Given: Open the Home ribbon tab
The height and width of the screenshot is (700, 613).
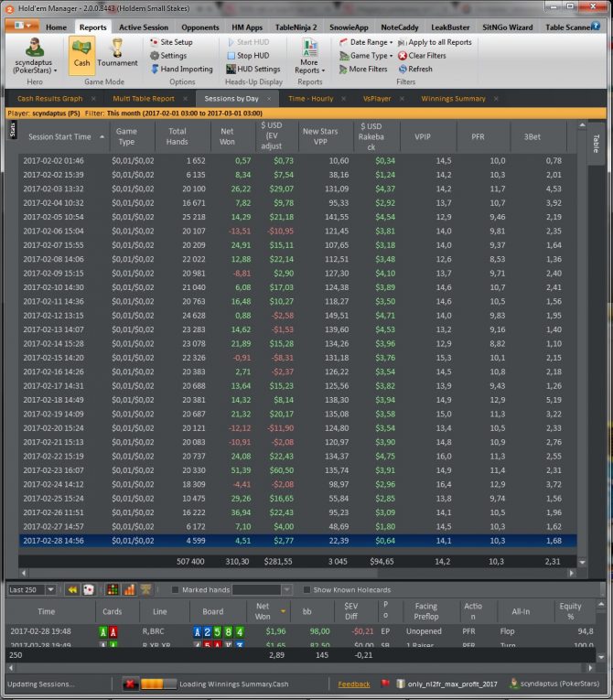Looking at the screenshot, I should (56, 27).
